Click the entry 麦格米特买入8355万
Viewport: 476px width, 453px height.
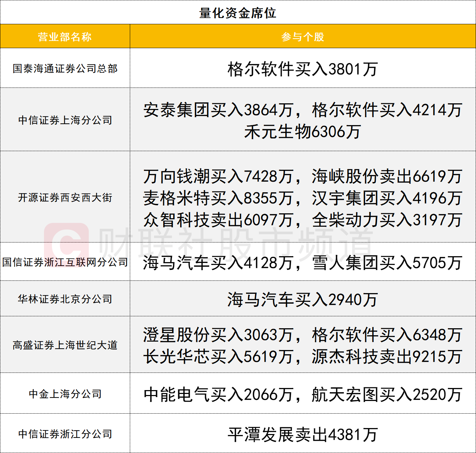click(x=218, y=198)
